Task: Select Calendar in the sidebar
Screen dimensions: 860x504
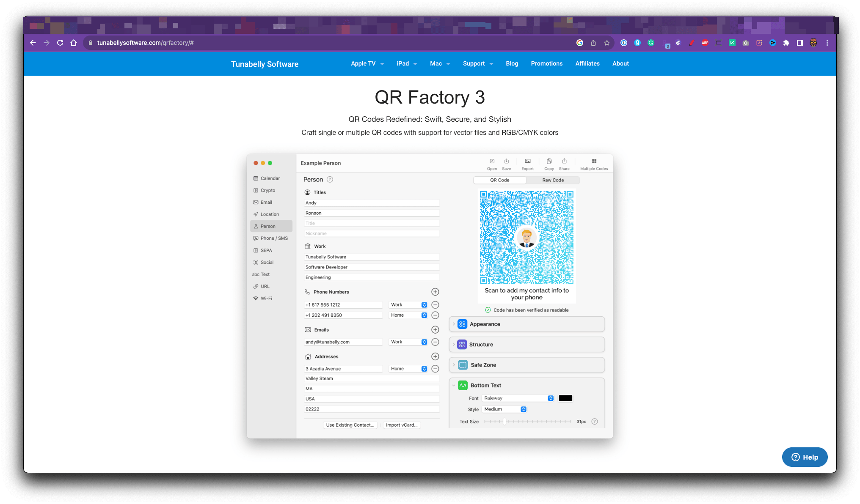Action: click(271, 178)
